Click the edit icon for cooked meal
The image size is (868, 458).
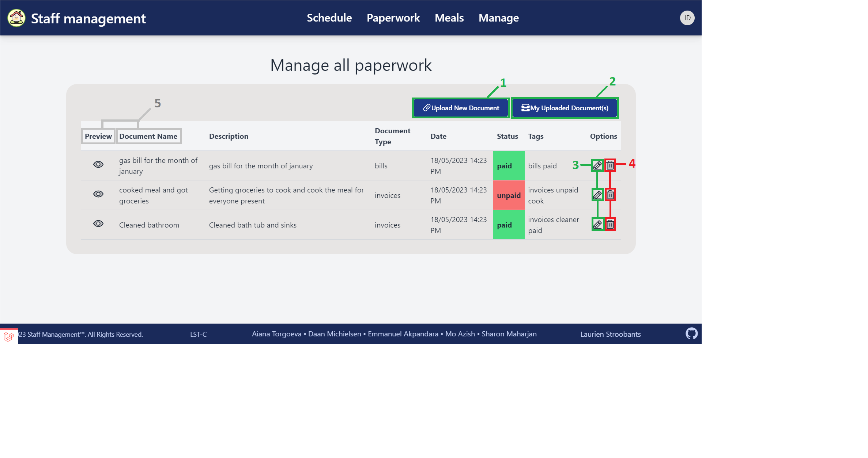coord(597,195)
